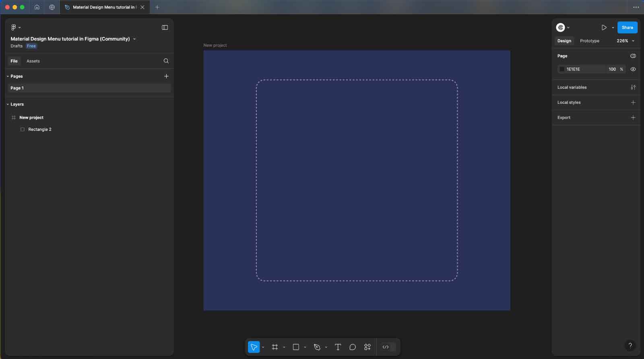Select the Move tool in toolbar
644x359 pixels.
(254, 347)
